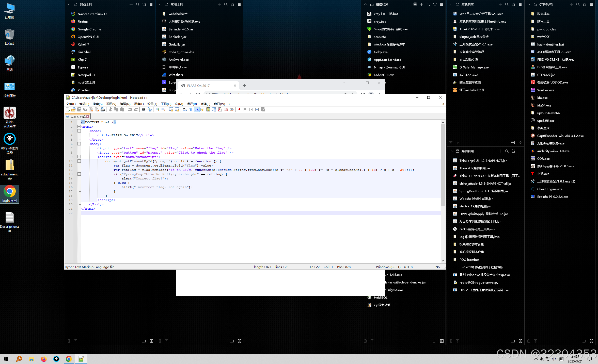Click the Paste icon in Notepad++ toolbar
This screenshot has width=598, height=364.
point(122,109)
